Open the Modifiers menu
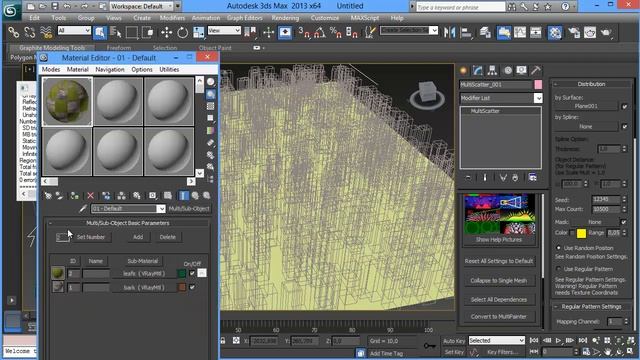 (172, 18)
